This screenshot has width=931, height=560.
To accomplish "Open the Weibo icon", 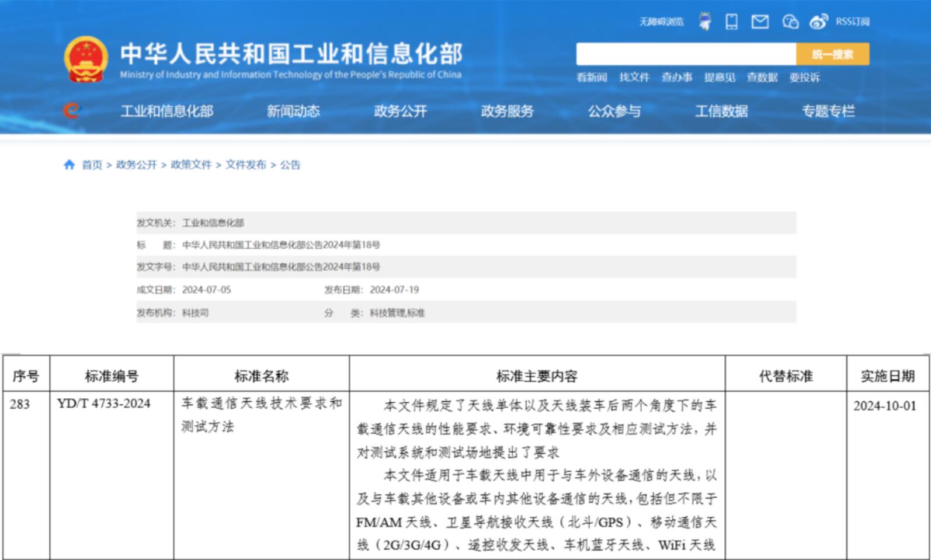I will 819,22.
